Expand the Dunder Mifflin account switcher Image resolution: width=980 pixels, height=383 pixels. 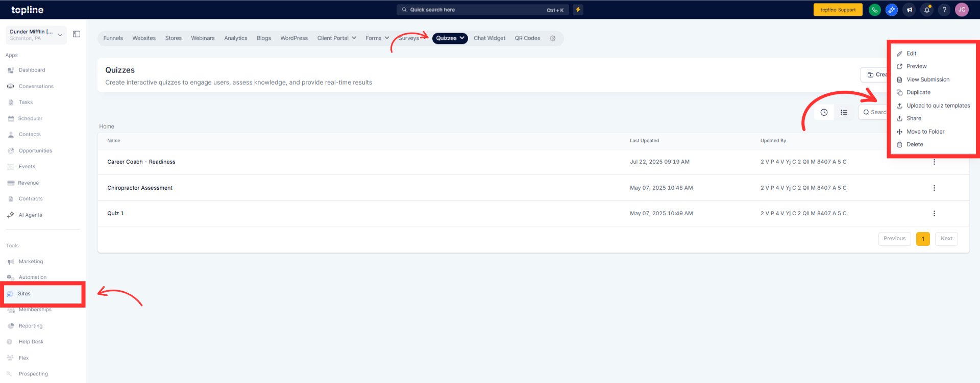pos(36,35)
